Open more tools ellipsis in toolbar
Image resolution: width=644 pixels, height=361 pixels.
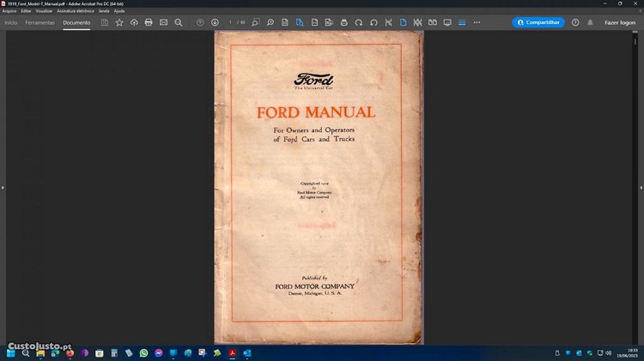477,22
